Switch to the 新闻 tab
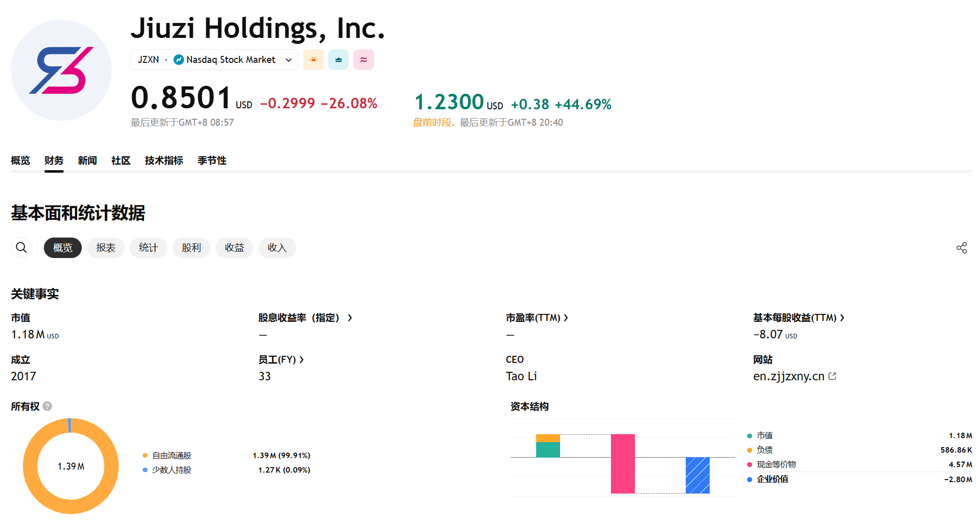 pyautogui.click(x=87, y=161)
